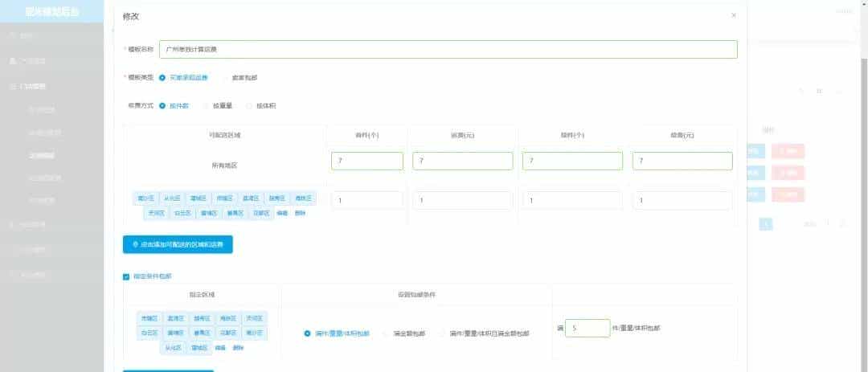The height and width of the screenshot is (372, 868).
Task: Click 番禺区 tag in delivery district row
Action: (x=235, y=213)
